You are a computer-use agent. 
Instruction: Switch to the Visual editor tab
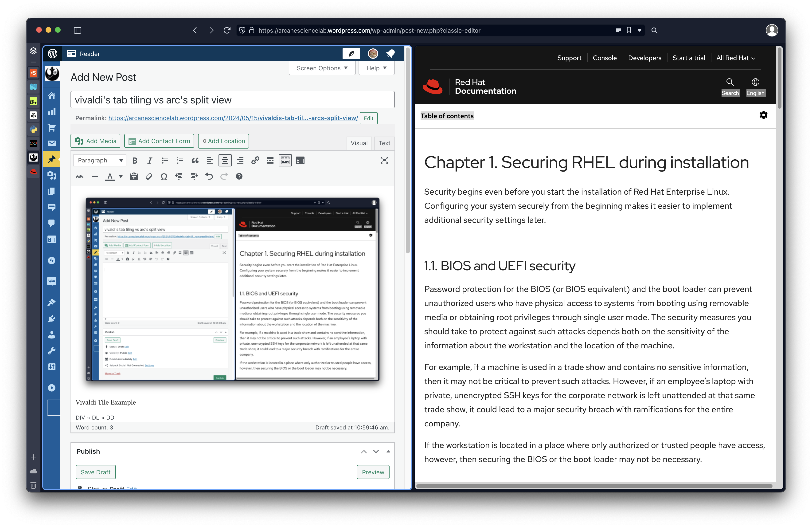pyautogui.click(x=359, y=143)
